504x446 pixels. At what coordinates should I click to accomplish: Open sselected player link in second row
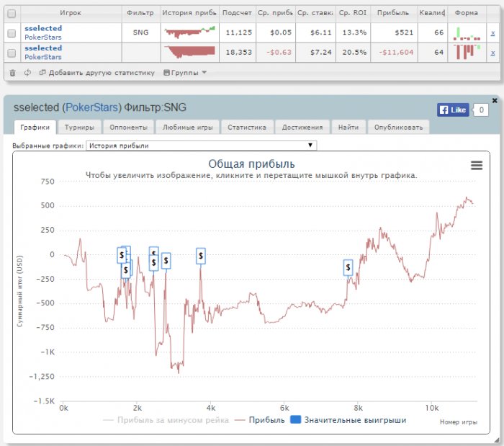pos(43,48)
